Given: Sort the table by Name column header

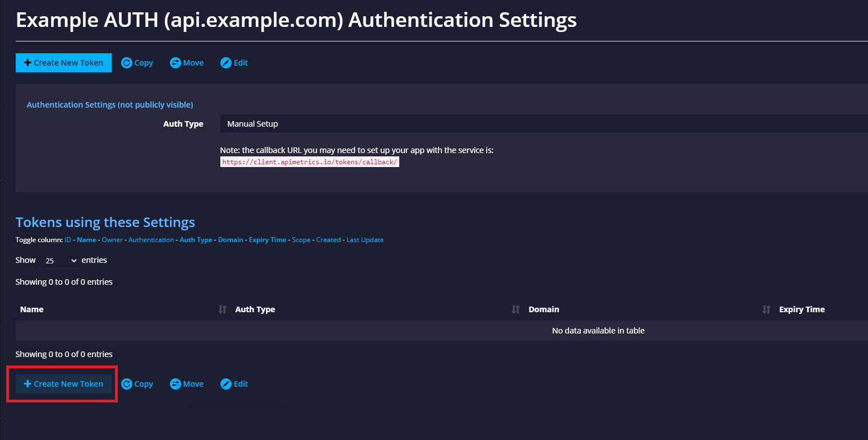Looking at the screenshot, I should (32, 309).
